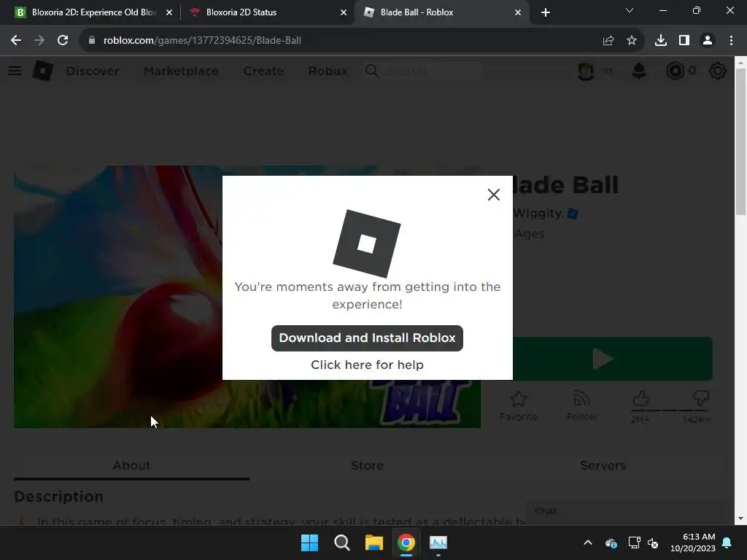
Task: Favorite the Blade Ball experience
Action: (x=519, y=405)
